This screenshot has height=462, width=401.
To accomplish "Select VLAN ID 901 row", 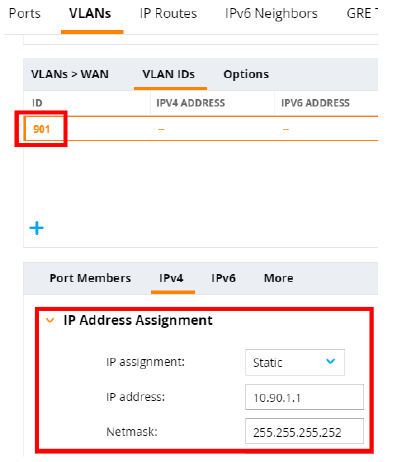I will [x=201, y=129].
